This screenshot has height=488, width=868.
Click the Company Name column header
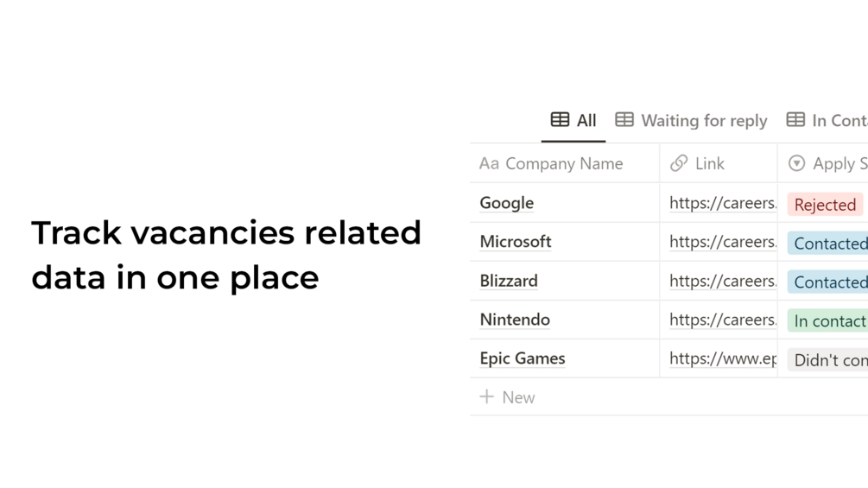click(x=563, y=163)
